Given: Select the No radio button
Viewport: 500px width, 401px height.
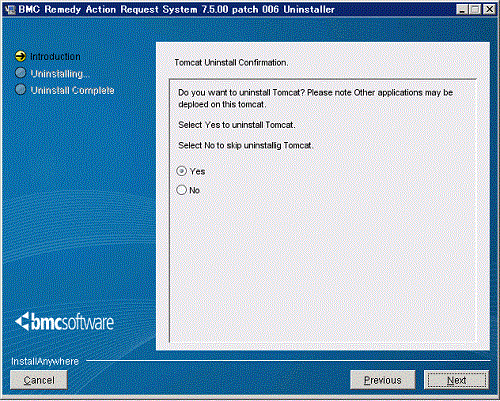Looking at the screenshot, I should click(x=181, y=190).
